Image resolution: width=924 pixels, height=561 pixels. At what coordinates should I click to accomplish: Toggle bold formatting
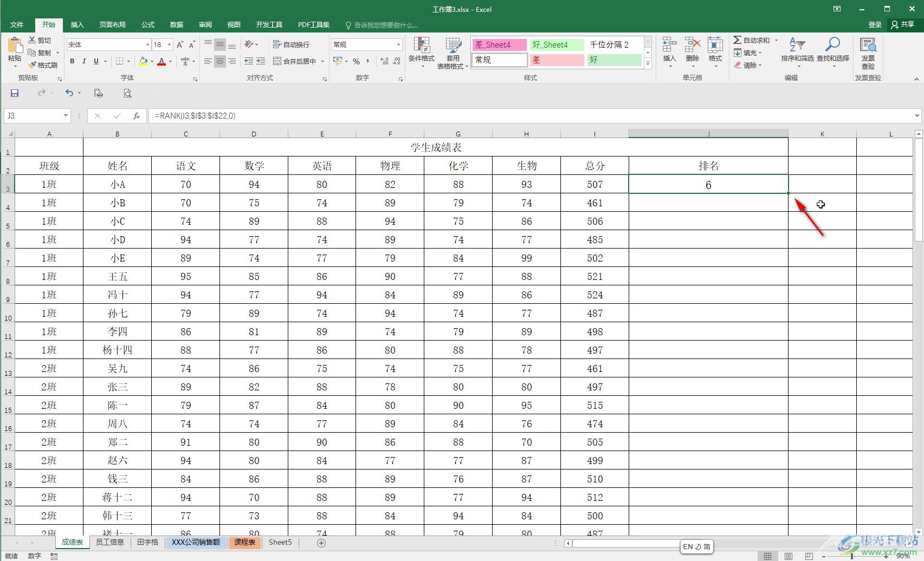click(x=72, y=61)
